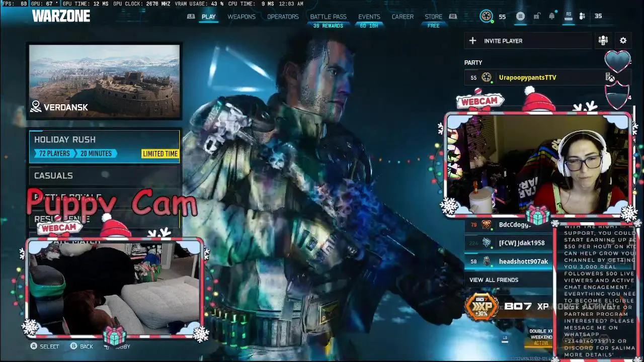
Task: Toggle the party privacy padlock icon
Action: click(x=536, y=16)
